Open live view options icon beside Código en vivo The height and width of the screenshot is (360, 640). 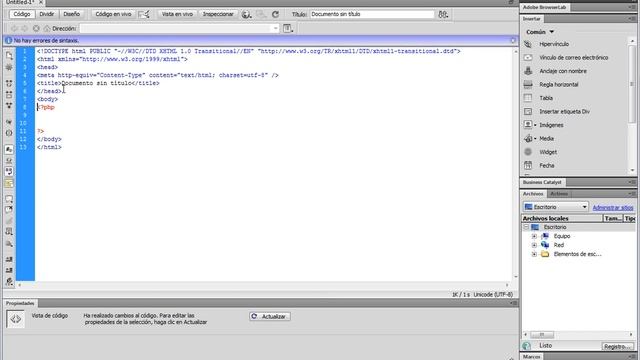[144, 14]
